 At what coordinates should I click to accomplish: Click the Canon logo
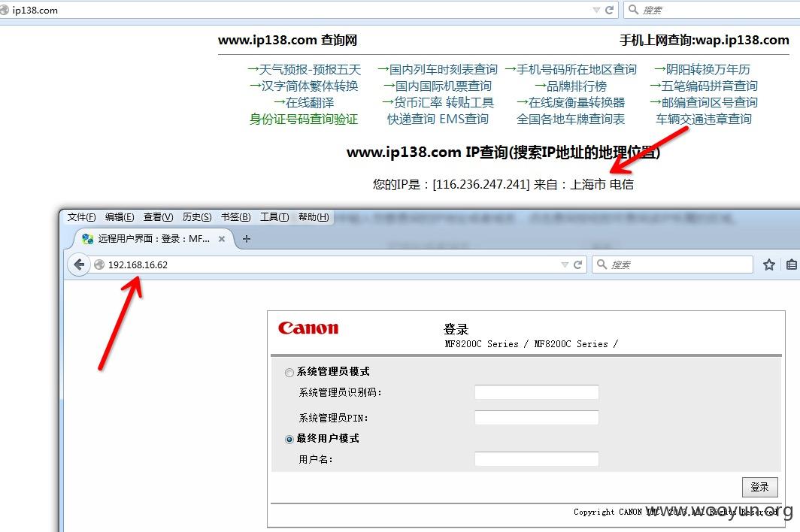pyautogui.click(x=308, y=328)
